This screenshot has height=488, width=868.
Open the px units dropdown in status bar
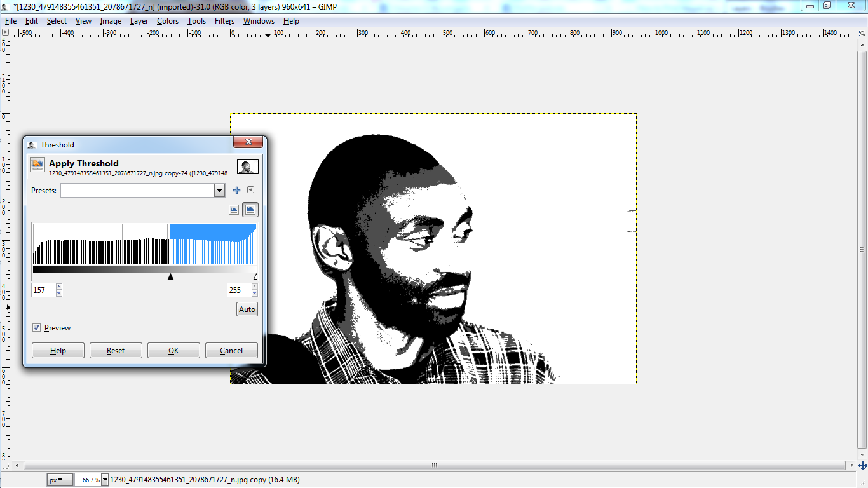coord(59,480)
